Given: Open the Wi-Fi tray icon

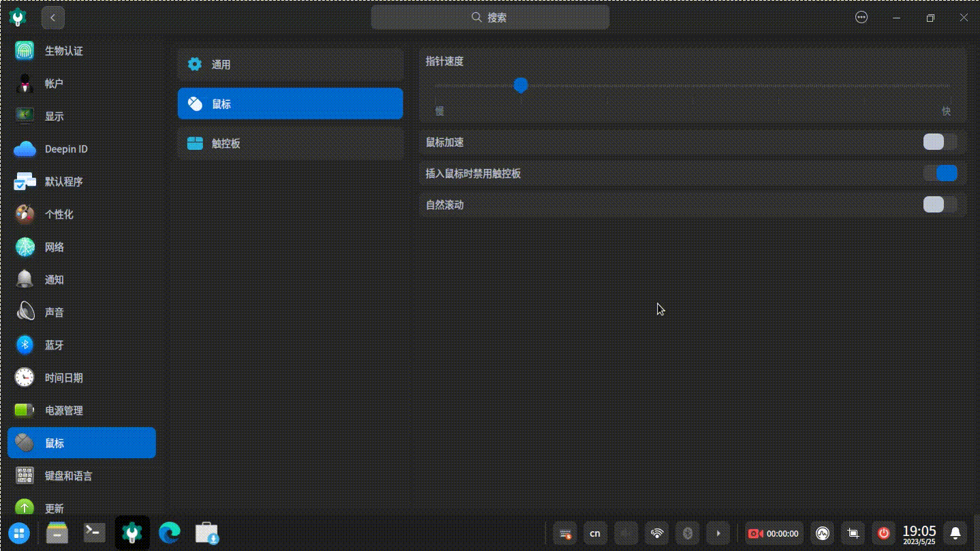Looking at the screenshot, I should tap(657, 533).
